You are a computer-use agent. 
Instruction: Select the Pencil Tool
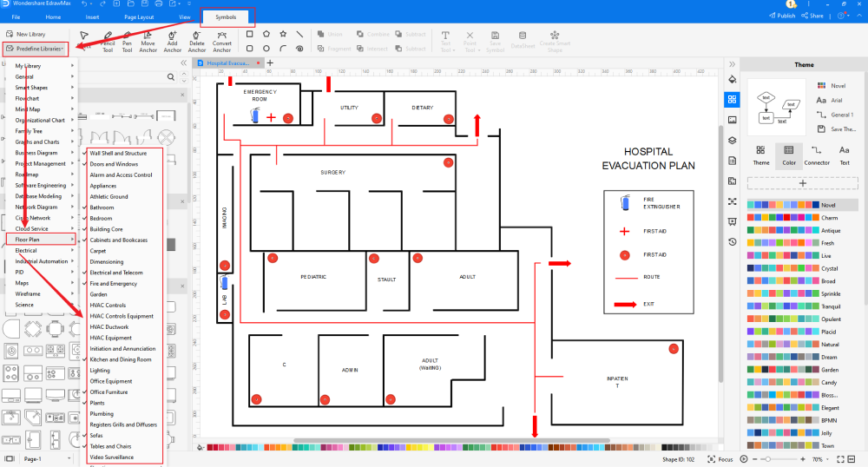[108, 42]
